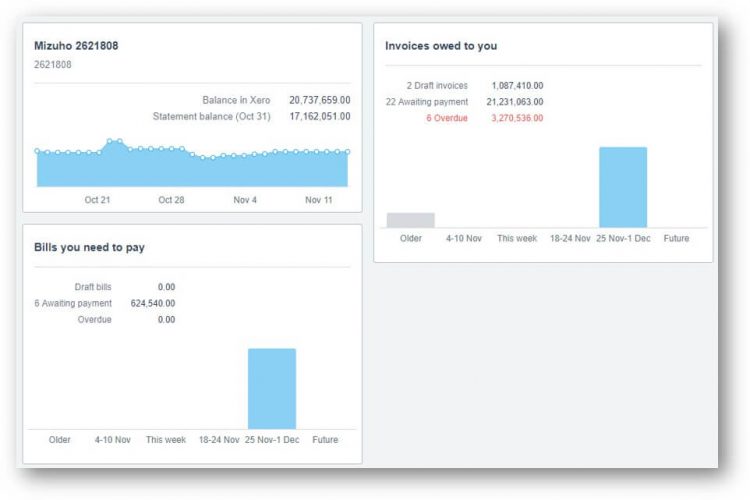This screenshot has height=500, width=750.
Task: Open the Invoices owed to you heading
Action: pyautogui.click(x=441, y=46)
